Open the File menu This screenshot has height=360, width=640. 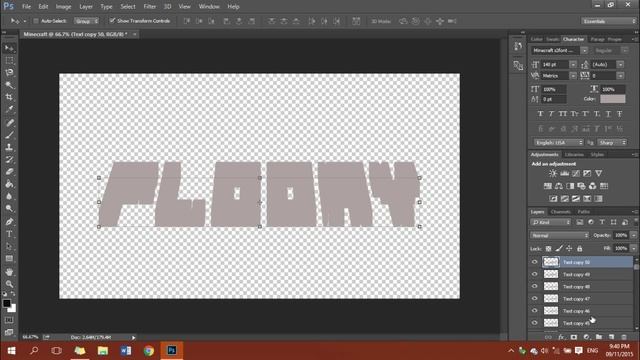[27, 7]
